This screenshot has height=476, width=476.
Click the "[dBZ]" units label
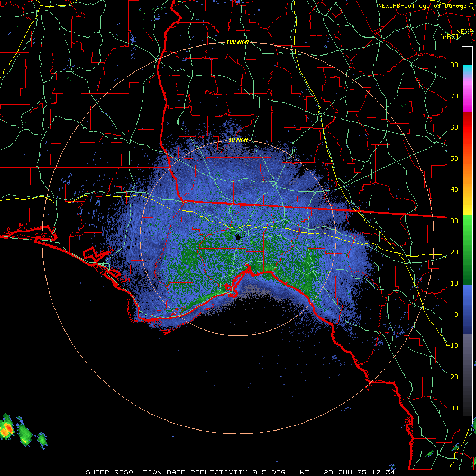[449, 36]
